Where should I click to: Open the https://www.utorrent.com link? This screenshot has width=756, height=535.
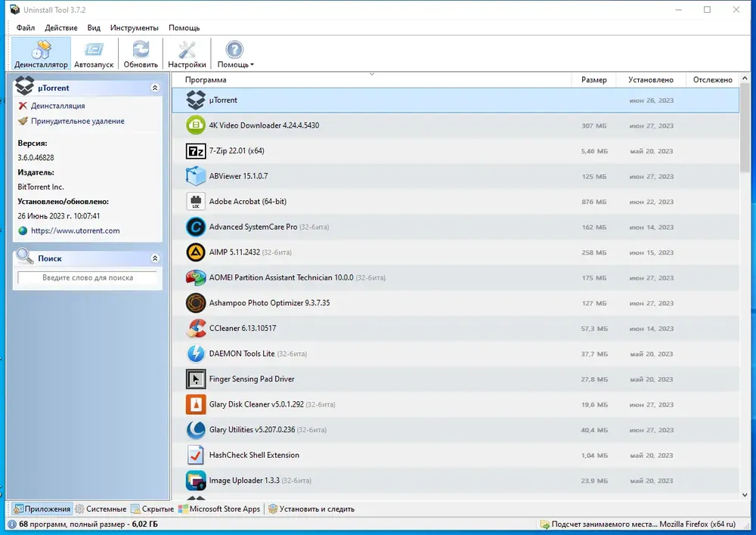coord(75,230)
